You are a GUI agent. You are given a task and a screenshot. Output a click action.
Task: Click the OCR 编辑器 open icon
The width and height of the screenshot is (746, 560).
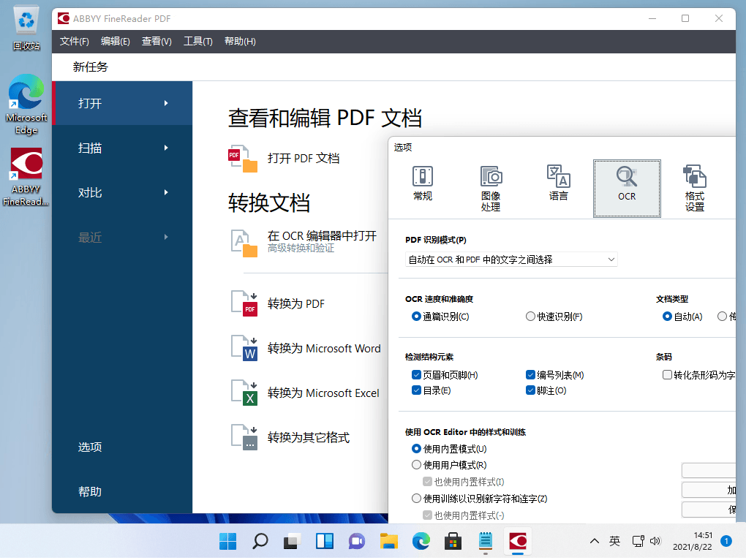[x=244, y=243]
